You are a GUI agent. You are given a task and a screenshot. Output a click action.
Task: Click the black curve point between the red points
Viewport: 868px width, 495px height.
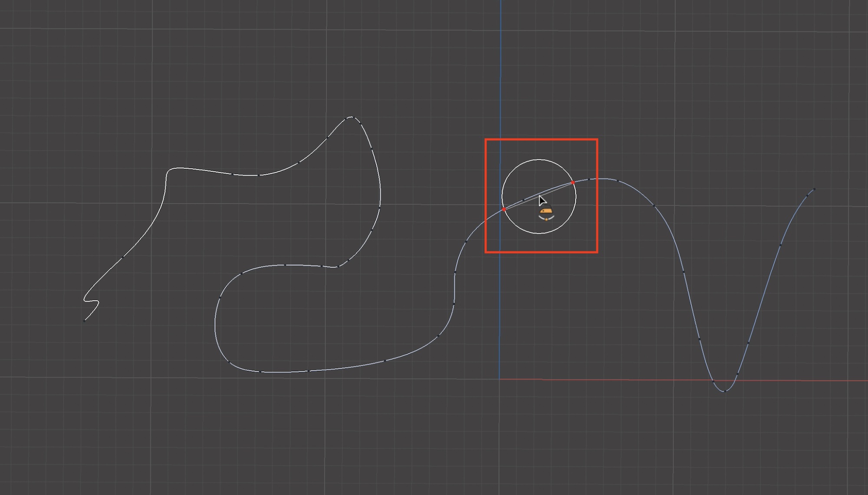click(x=524, y=199)
